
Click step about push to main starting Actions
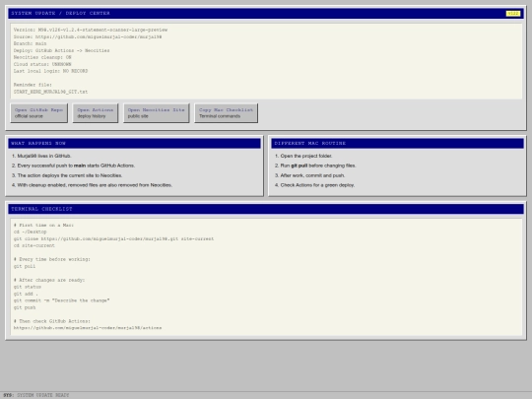(73, 166)
